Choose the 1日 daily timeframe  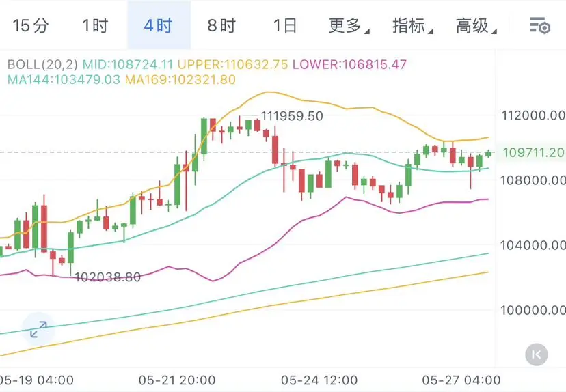285,25
